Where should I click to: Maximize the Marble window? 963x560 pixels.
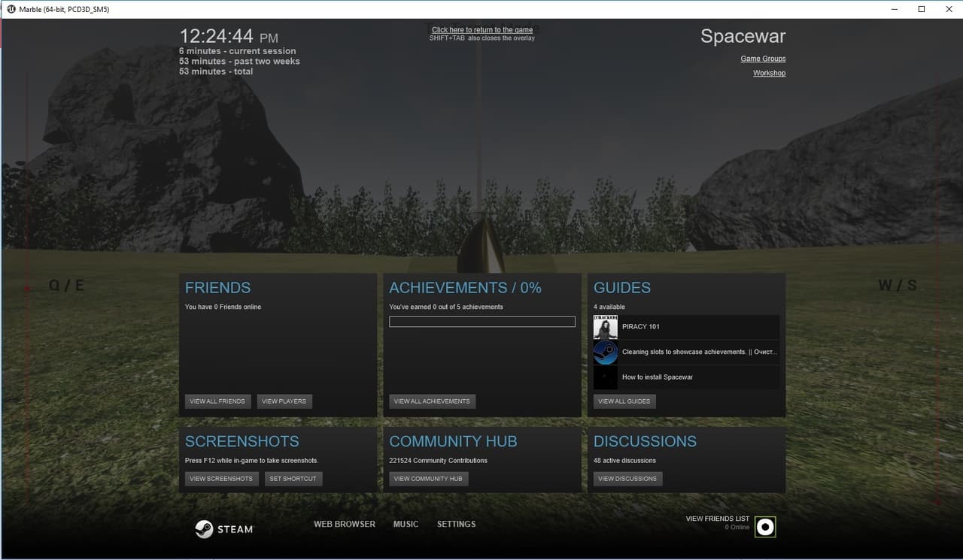tap(922, 9)
